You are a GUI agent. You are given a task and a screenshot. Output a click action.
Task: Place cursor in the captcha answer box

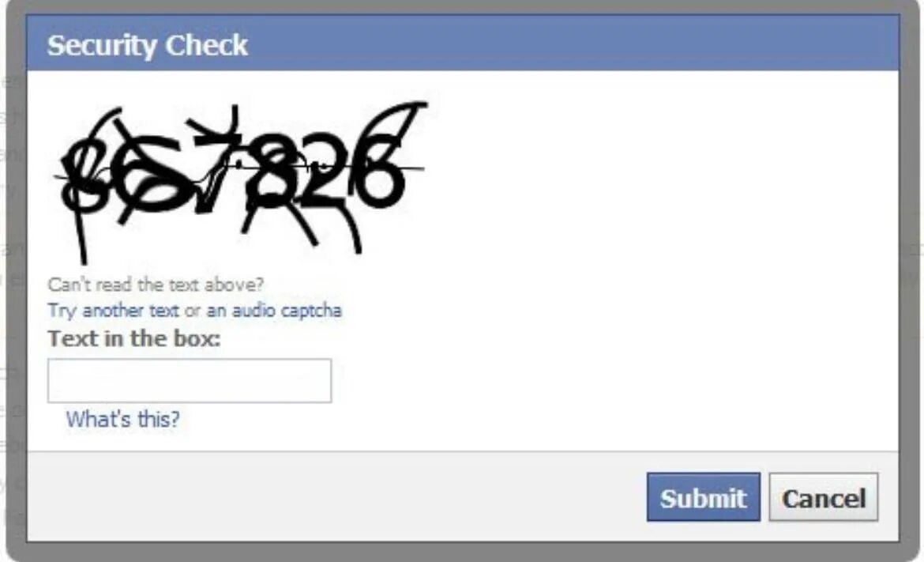coord(190,381)
